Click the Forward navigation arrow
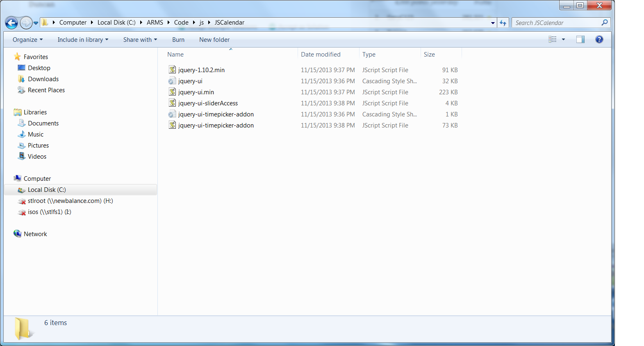The image size is (644, 346). coord(26,23)
